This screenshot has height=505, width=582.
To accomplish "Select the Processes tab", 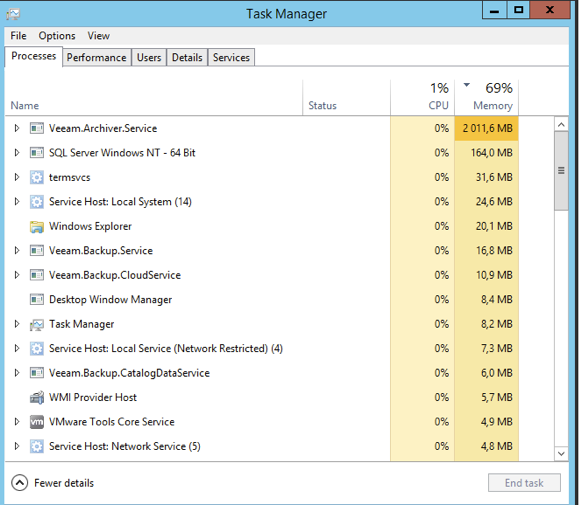I will pos(33,56).
